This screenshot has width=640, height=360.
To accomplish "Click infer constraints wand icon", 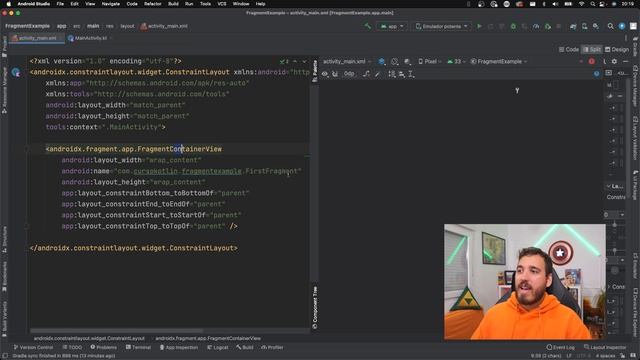I will coord(378,74).
